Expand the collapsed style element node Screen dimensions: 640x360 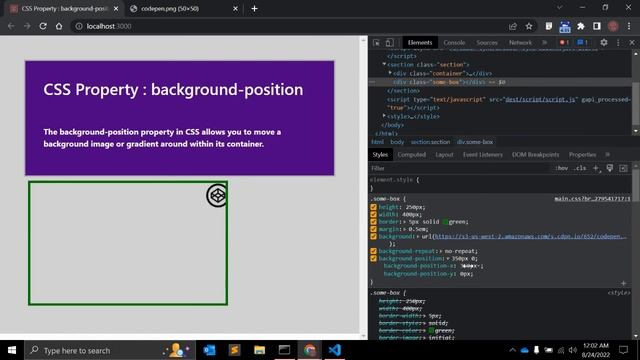point(384,116)
